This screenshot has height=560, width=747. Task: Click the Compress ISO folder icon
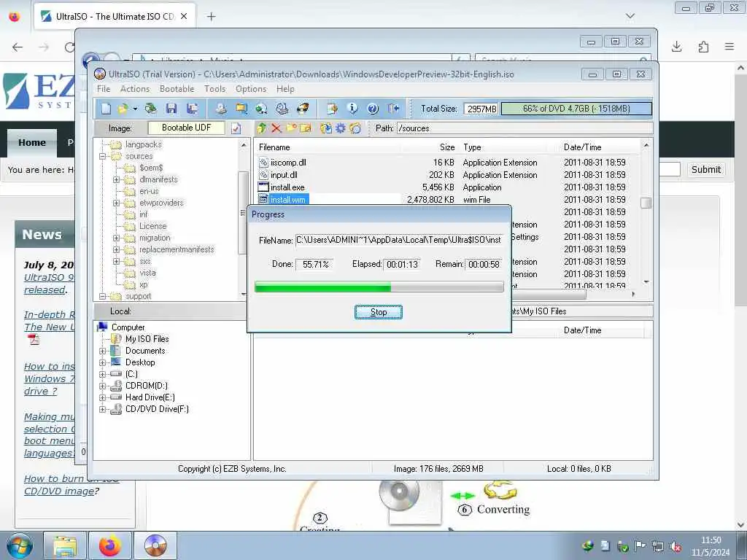pyautogui.click(x=241, y=109)
